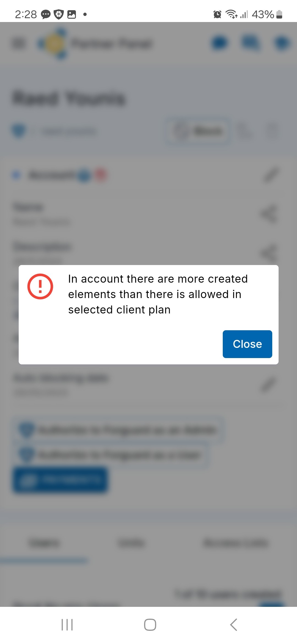Open the search icon in the header
The image size is (297, 644).
pyautogui.click(x=250, y=43)
